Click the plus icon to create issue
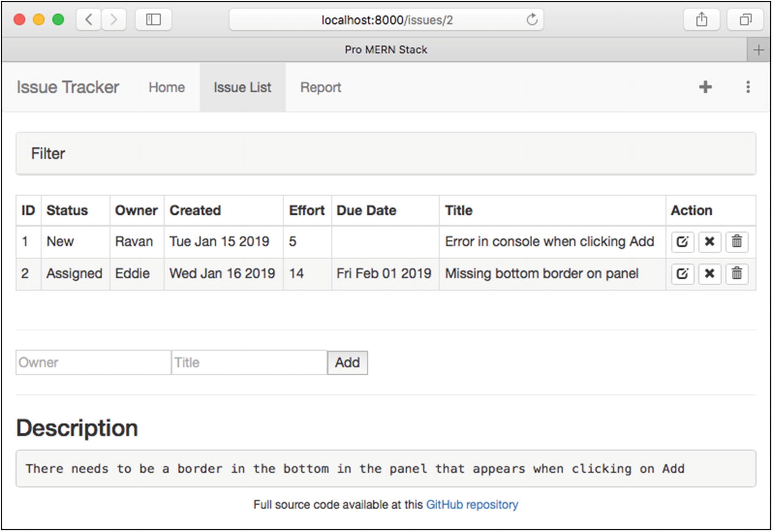The height and width of the screenshot is (532, 773). tap(705, 87)
